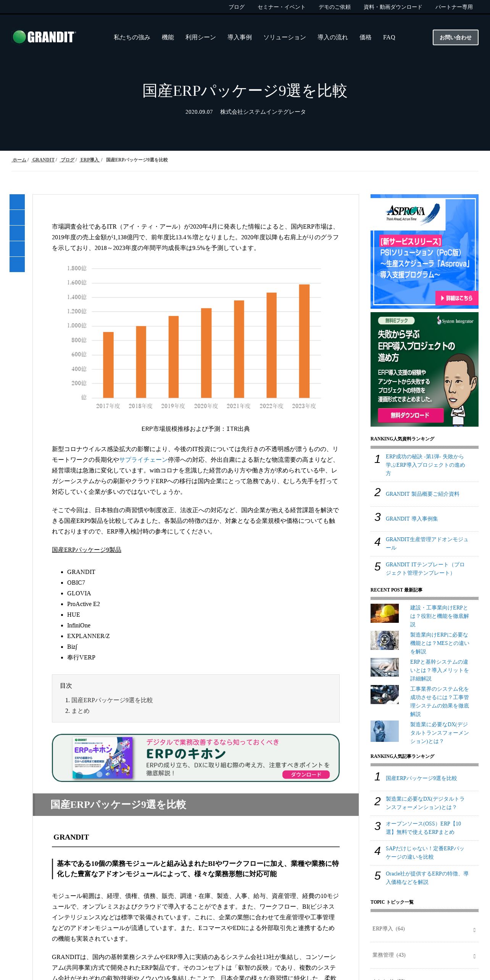Open ranking article オープンソース(OSS) ERP
The height and width of the screenshot is (980, 490).
pos(424,828)
